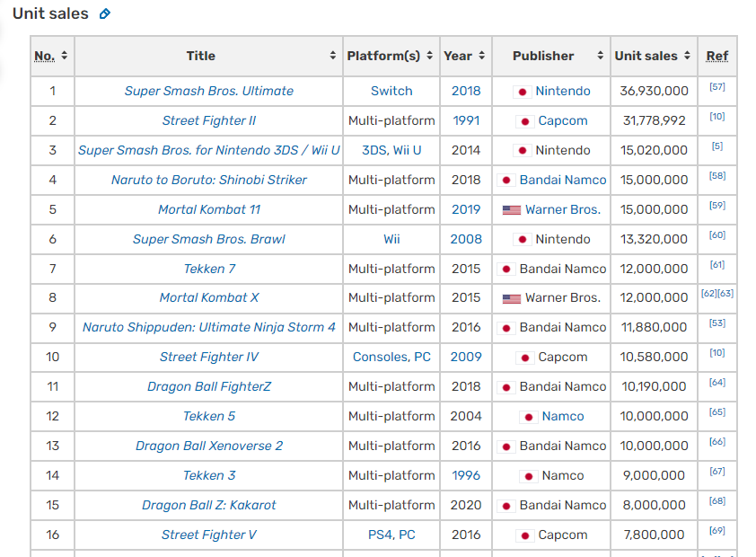Image resolution: width=756 pixels, height=557 pixels.
Task: Click the Year column header label
Action: tap(458, 56)
